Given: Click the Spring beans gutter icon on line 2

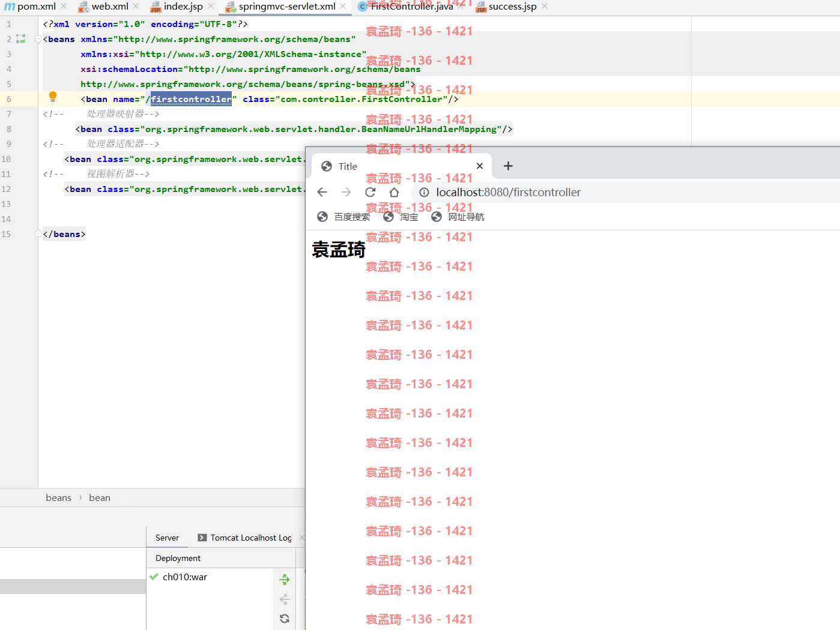Looking at the screenshot, I should tap(21, 39).
